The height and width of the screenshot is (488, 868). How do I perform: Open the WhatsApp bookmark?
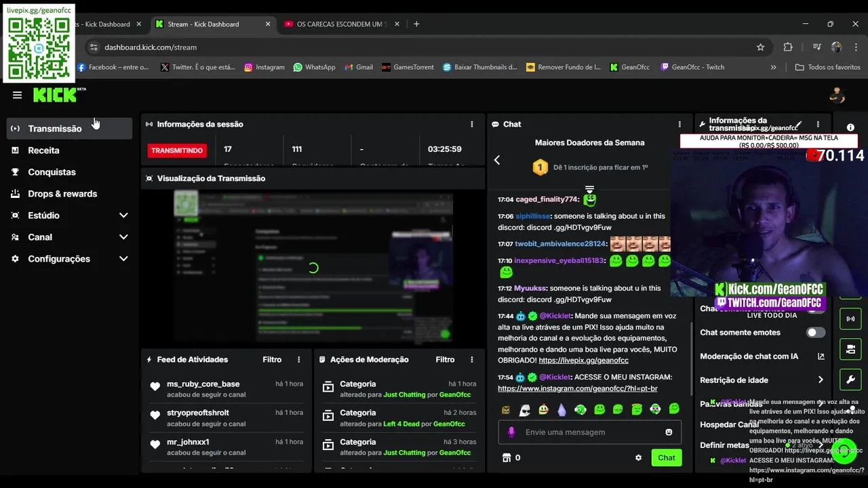[x=314, y=67]
